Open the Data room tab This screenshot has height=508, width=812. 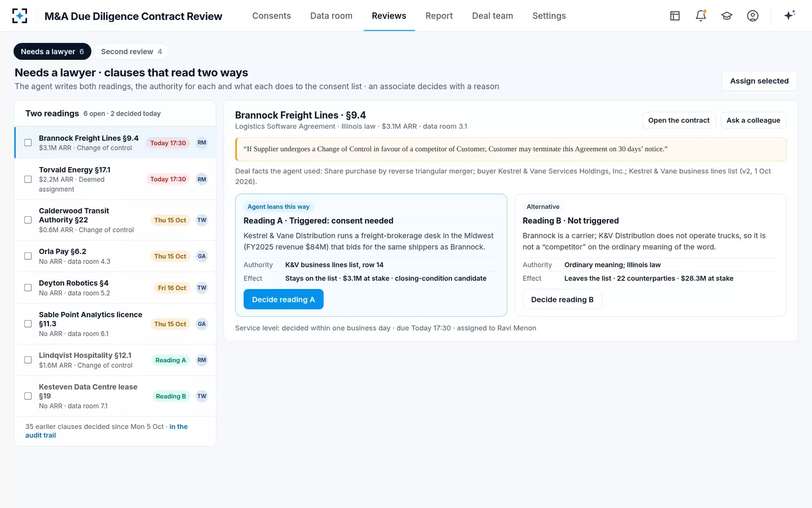coord(332,16)
